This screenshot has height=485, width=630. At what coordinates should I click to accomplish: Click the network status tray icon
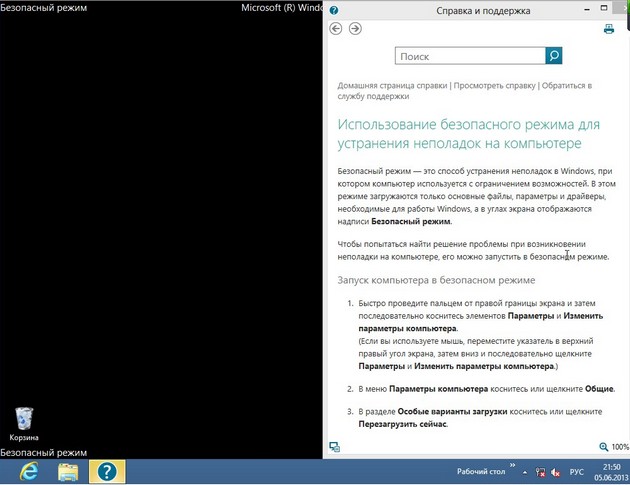pos(541,471)
